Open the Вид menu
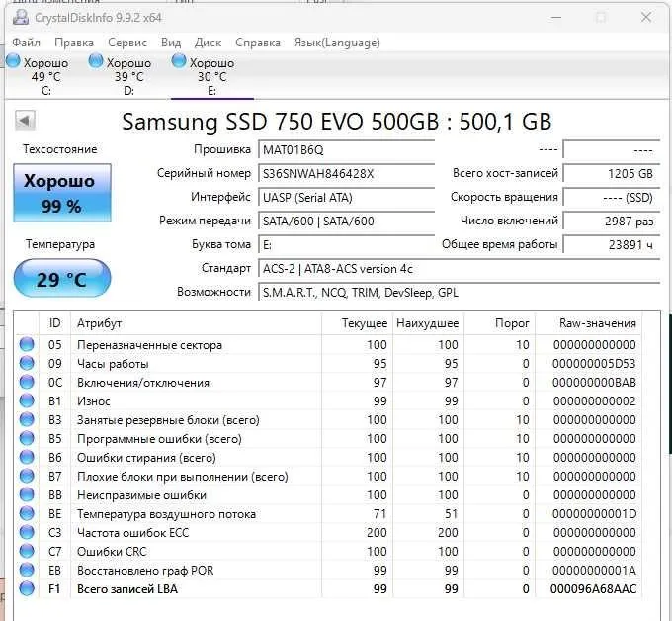Screen dimensions: 672x621 coord(171,43)
